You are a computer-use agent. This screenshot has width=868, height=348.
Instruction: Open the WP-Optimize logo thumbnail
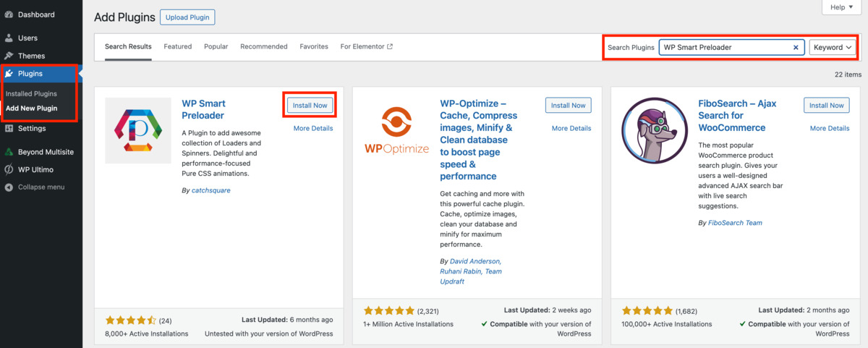point(396,130)
